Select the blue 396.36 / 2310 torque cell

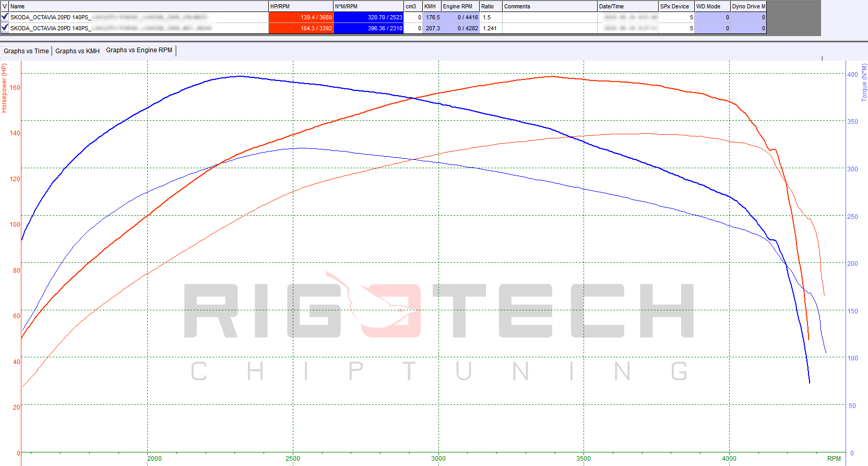click(x=368, y=28)
